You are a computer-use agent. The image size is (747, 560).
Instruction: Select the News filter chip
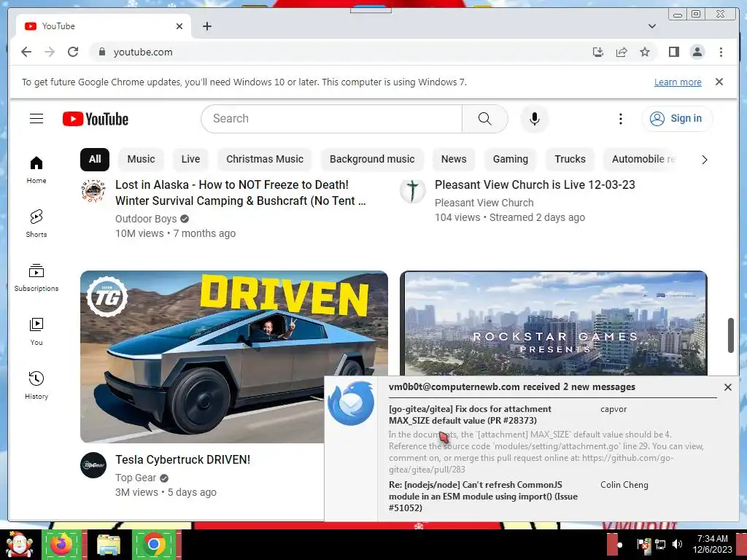(x=454, y=159)
